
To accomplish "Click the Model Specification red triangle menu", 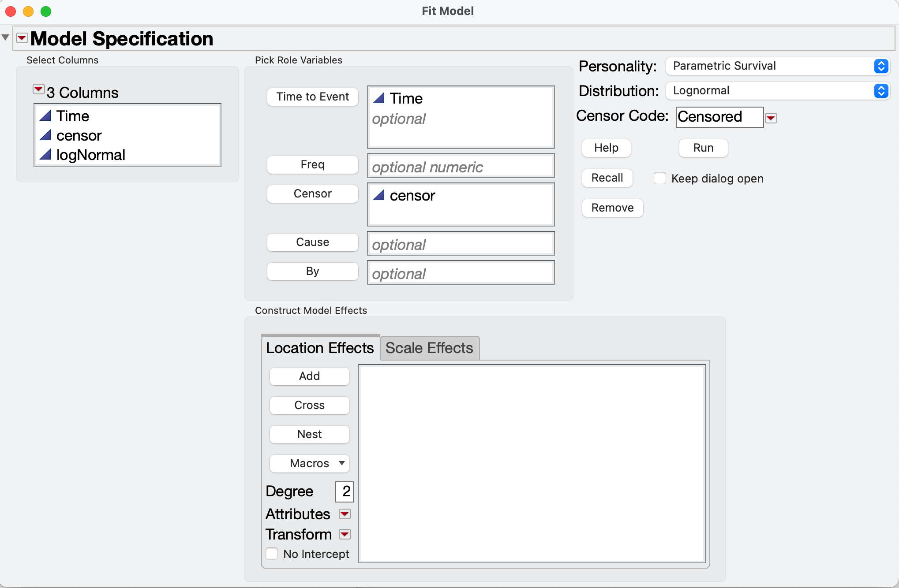I will 22,38.
